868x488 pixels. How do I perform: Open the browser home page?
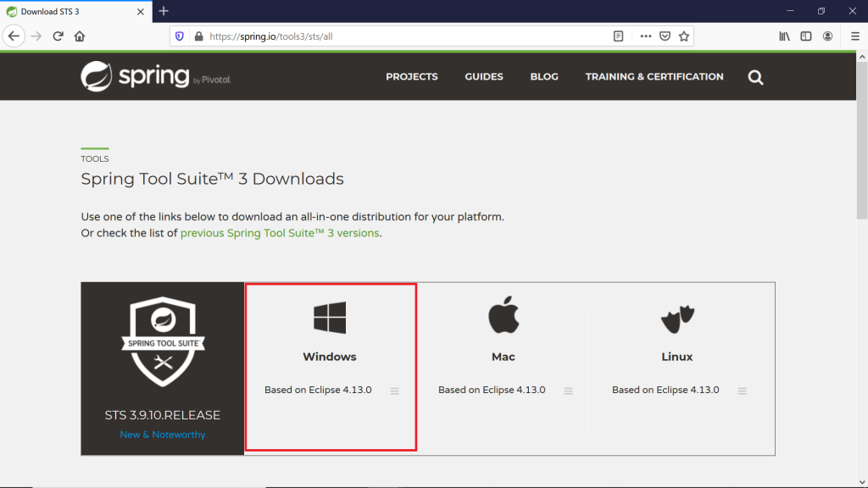[x=80, y=36]
